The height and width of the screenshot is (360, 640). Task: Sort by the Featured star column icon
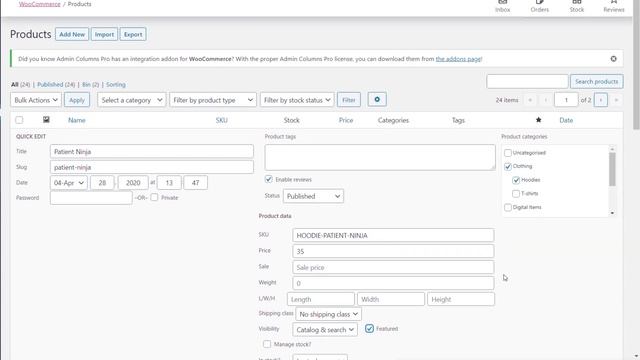point(538,120)
